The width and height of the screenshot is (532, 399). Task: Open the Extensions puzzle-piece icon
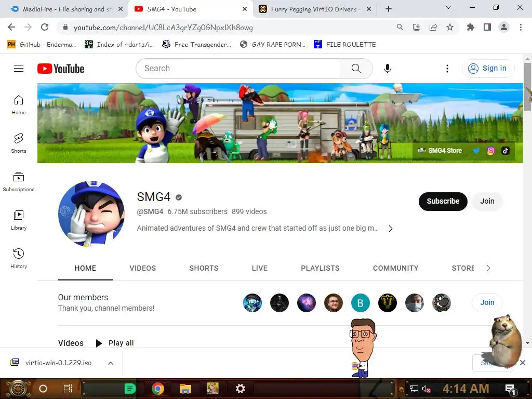(470, 27)
